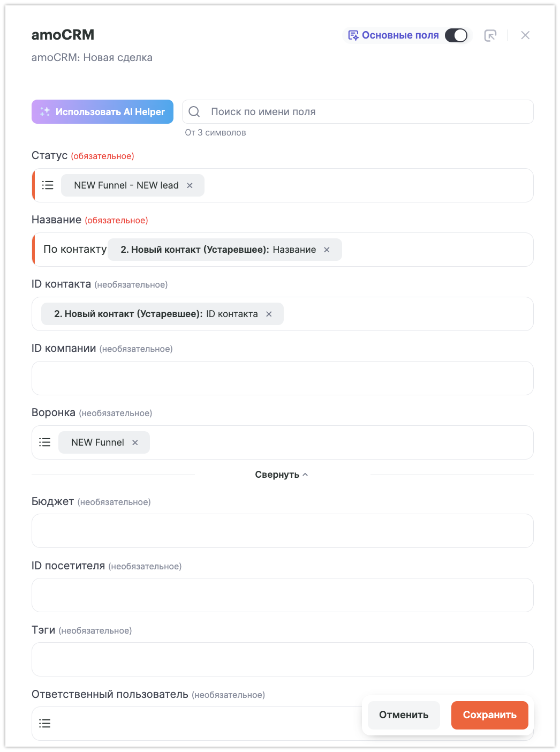Image resolution: width=560 pixels, height=752 pixels.
Task: Click into the ID компании field
Action: point(282,378)
